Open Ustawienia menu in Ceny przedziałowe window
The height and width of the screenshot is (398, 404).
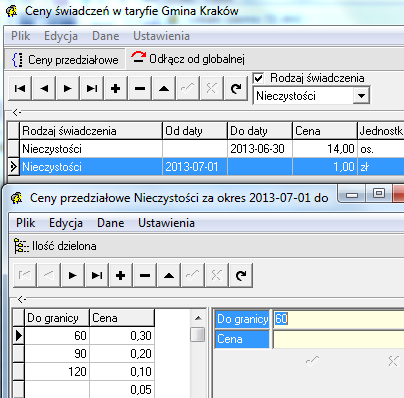tap(166, 223)
